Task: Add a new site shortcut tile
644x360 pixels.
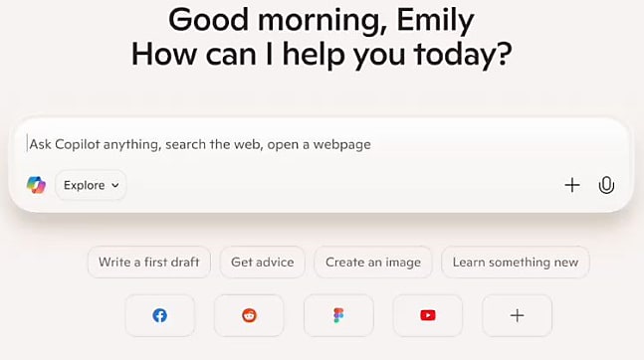Action: tap(517, 315)
